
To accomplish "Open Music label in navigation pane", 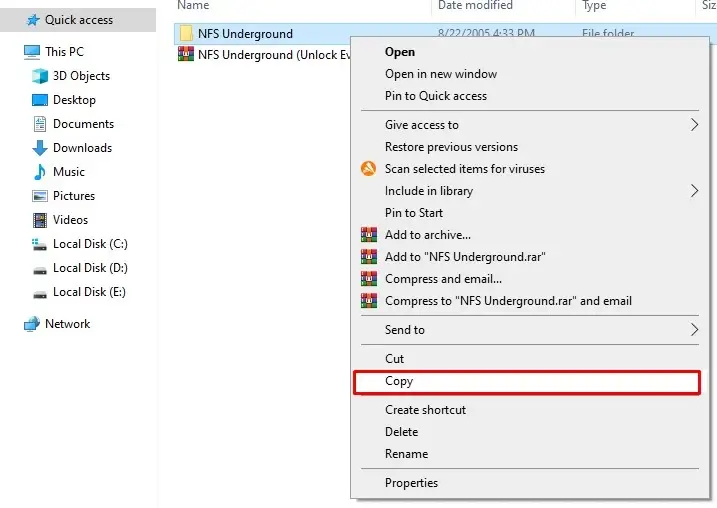I will point(69,172).
